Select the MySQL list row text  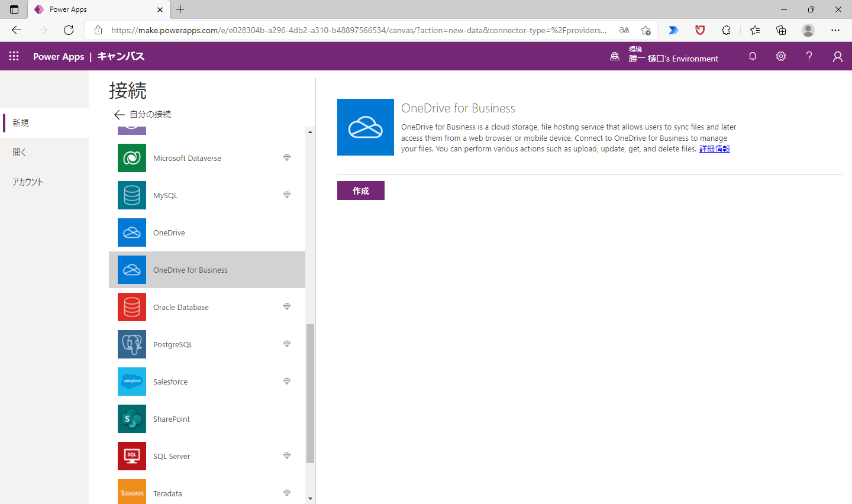[165, 196]
